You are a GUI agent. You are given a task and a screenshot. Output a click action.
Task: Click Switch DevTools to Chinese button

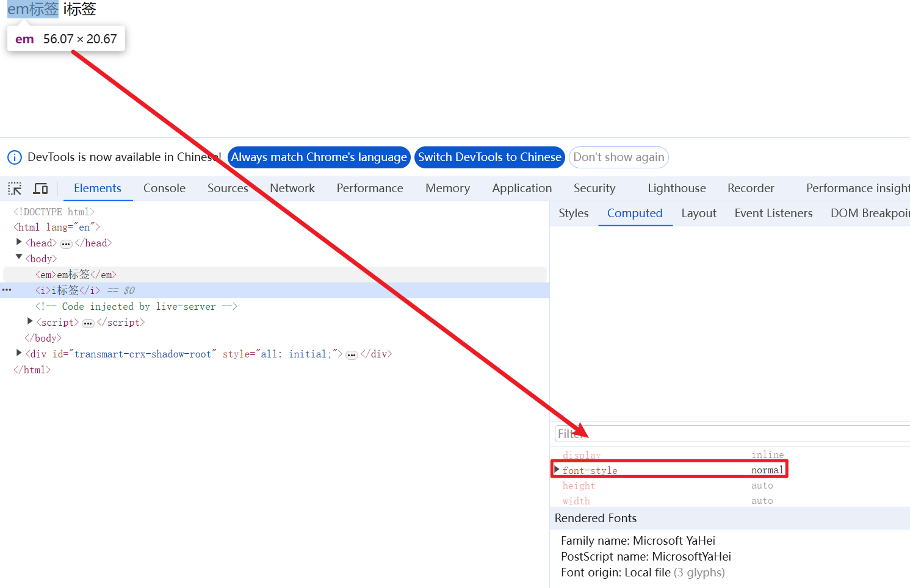pyautogui.click(x=489, y=157)
